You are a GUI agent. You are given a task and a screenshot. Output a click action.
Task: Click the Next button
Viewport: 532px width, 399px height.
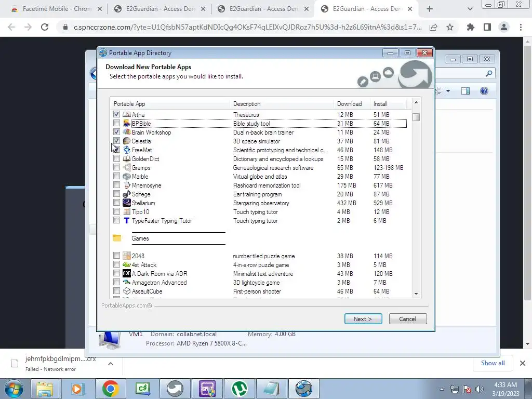[x=363, y=319]
